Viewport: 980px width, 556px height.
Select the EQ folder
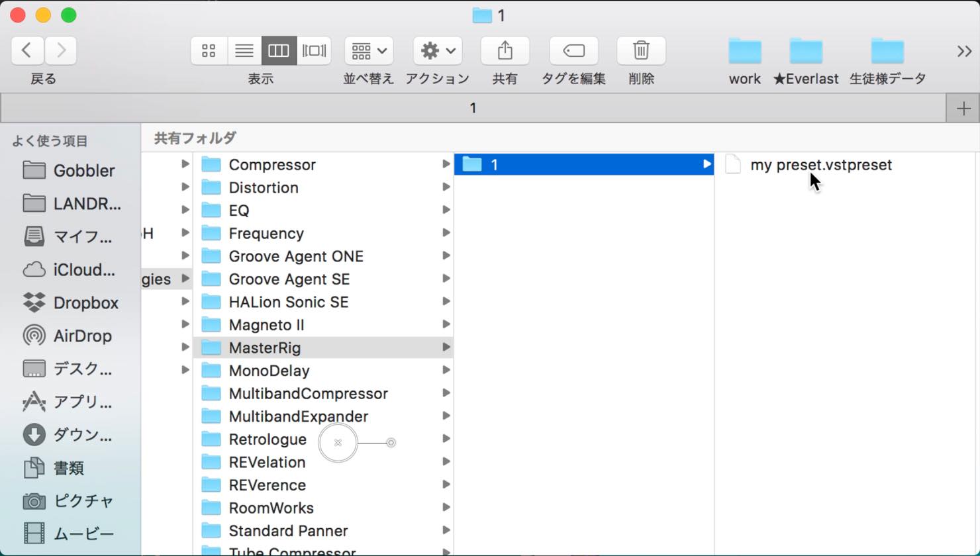[x=323, y=210]
